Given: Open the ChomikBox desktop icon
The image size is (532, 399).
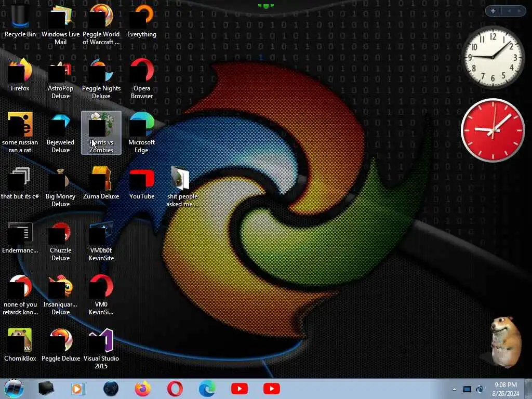Looking at the screenshot, I should pos(20,345).
